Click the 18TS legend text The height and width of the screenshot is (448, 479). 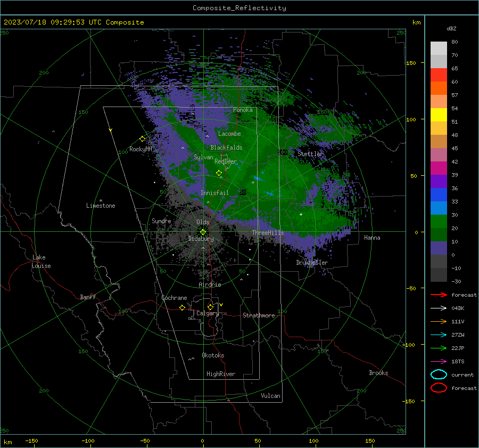pyautogui.click(x=458, y=362)
